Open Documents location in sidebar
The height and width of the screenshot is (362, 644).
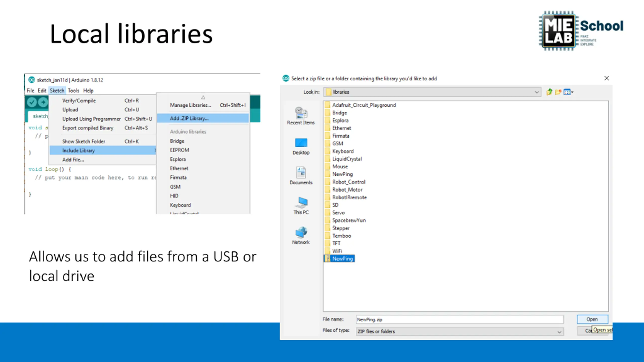point(301,176)
